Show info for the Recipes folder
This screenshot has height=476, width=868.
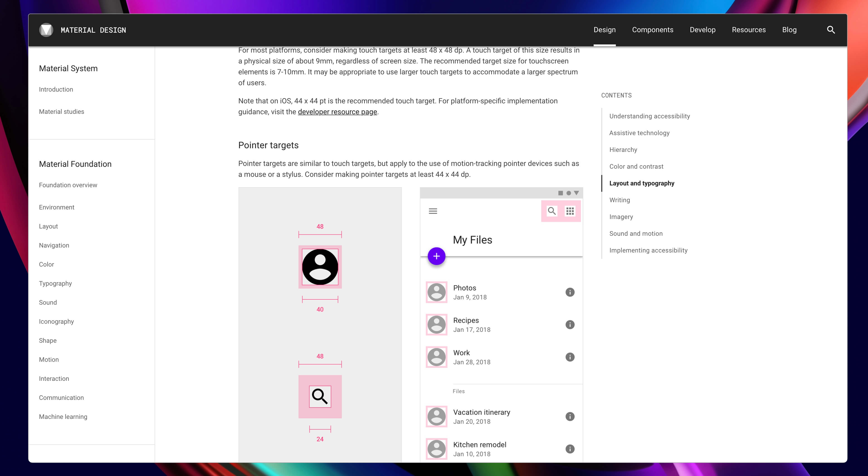(x=570, y=324)
